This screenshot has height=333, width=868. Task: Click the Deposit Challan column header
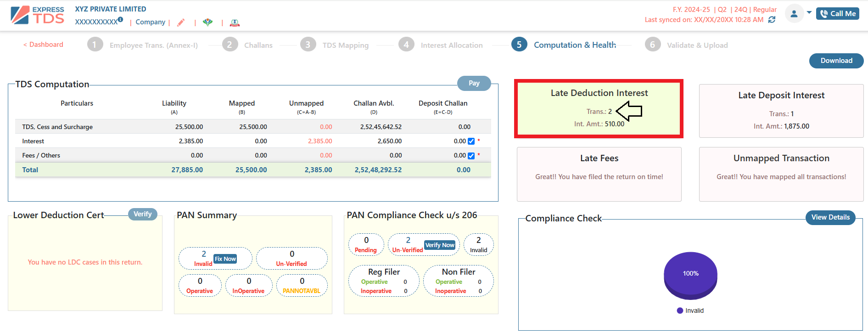(443, 103)
